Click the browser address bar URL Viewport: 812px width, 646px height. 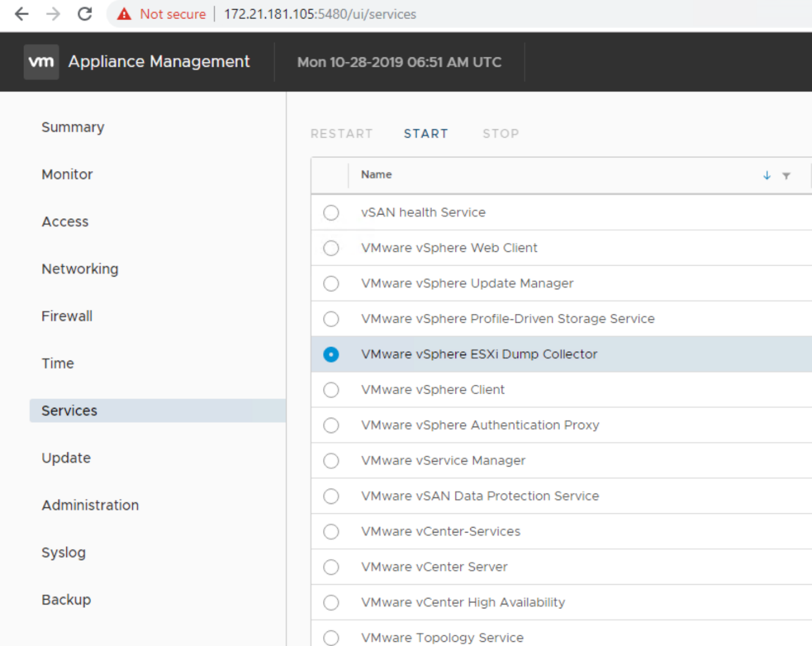pyautogui.click(x=320, y=14)
